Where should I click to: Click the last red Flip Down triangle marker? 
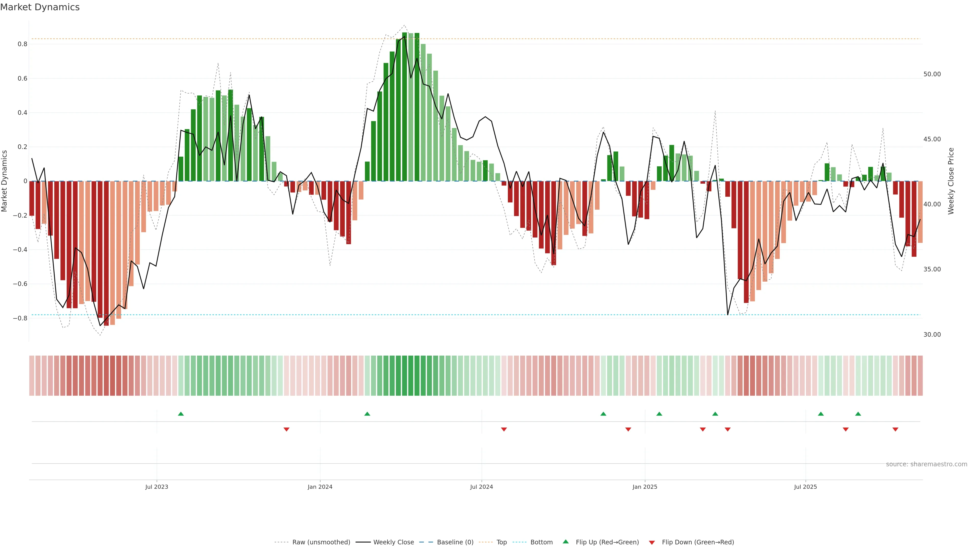pyautogui.click(x=895, y=429)
